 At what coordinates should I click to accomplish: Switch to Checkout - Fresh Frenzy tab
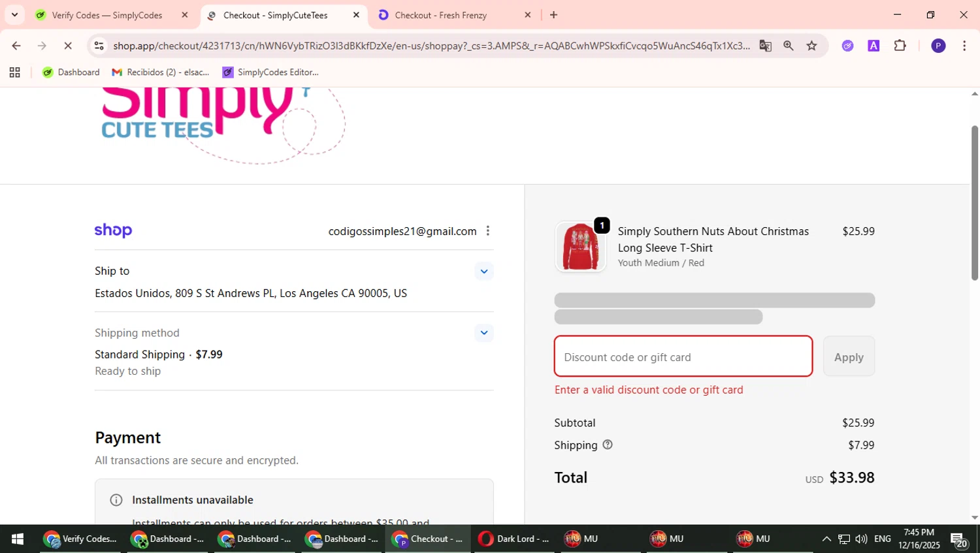(x=440, y=15)
